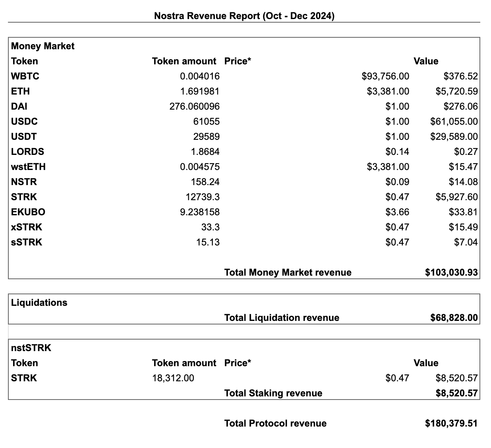Select the EKUBO price $3.66
The image size is (491, 448).
coord(397,212)
